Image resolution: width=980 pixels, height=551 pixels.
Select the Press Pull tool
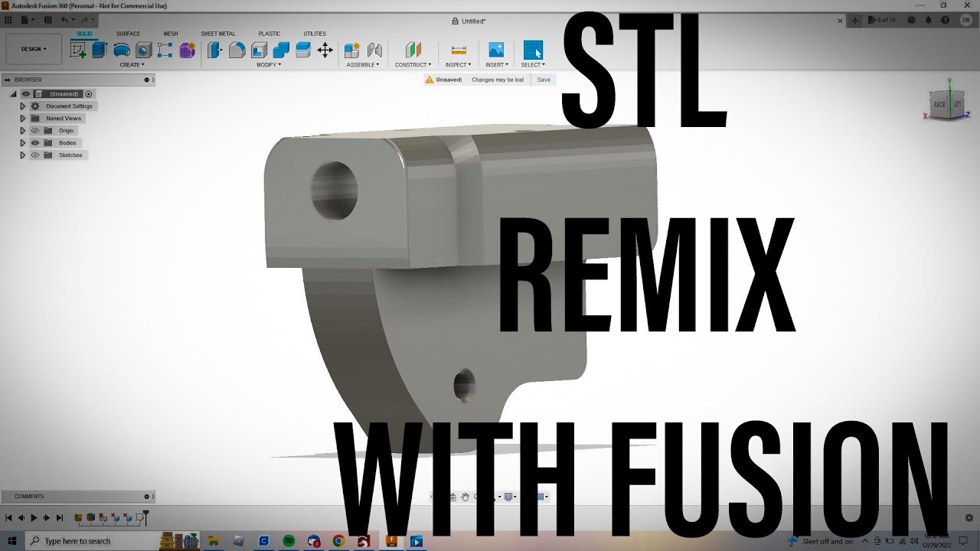[x=215, y=51]
